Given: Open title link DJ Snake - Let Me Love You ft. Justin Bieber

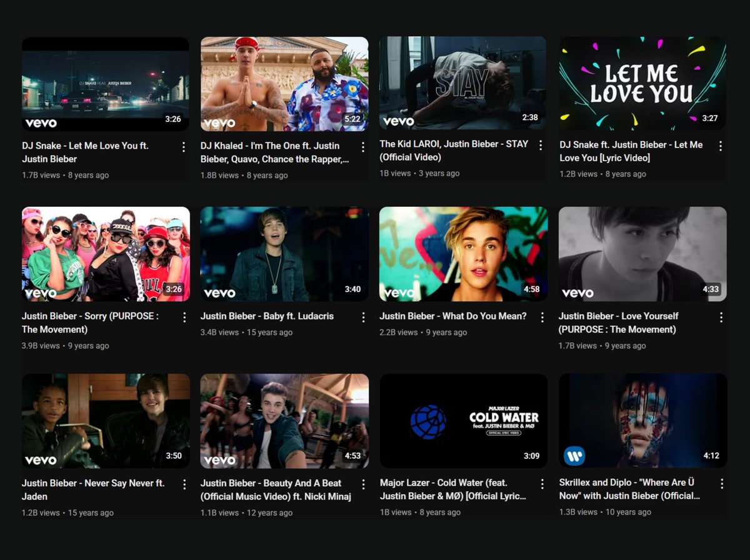Looking at the screenshot, I should pos(85,152).
